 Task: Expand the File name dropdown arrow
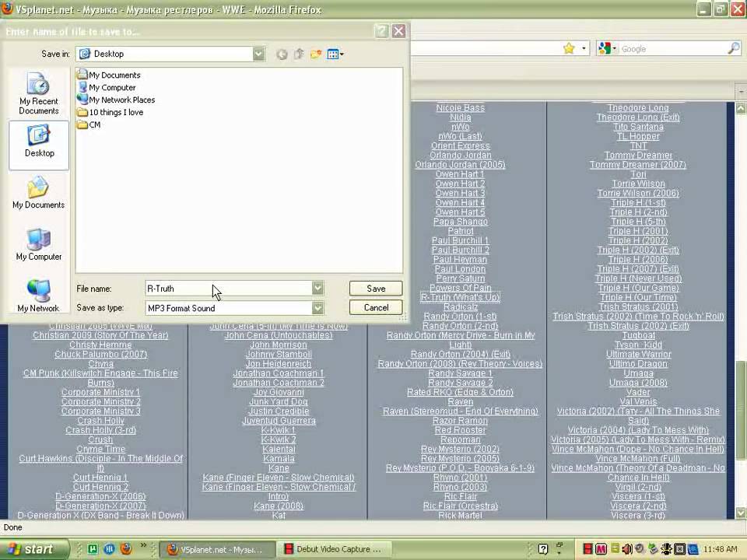(317, 288)
